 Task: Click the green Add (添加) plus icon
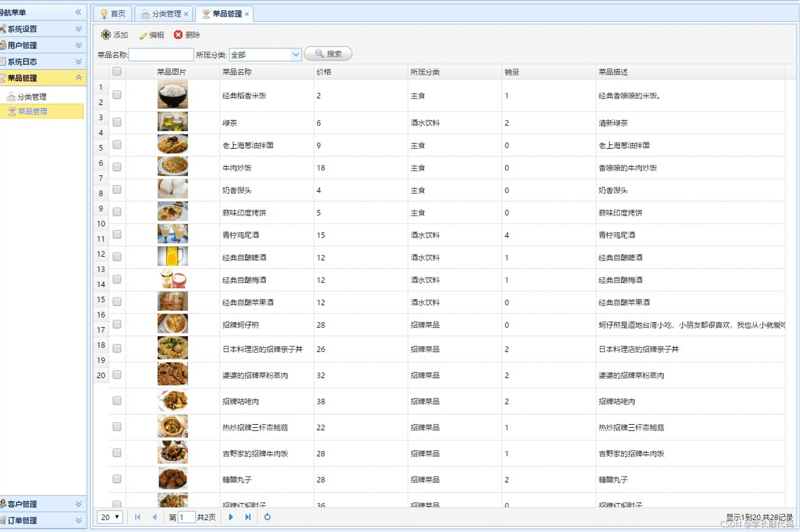coord(106,35)
